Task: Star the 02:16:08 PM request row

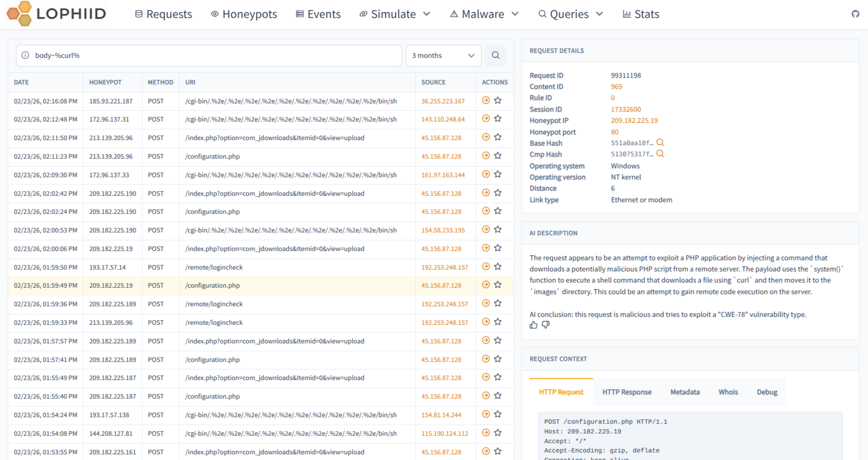Action: [x=498, y=100]
